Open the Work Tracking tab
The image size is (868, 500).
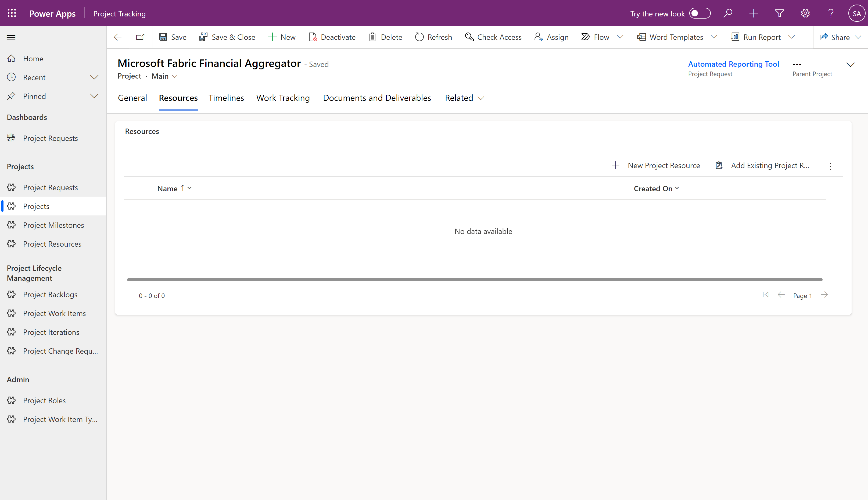283,98
